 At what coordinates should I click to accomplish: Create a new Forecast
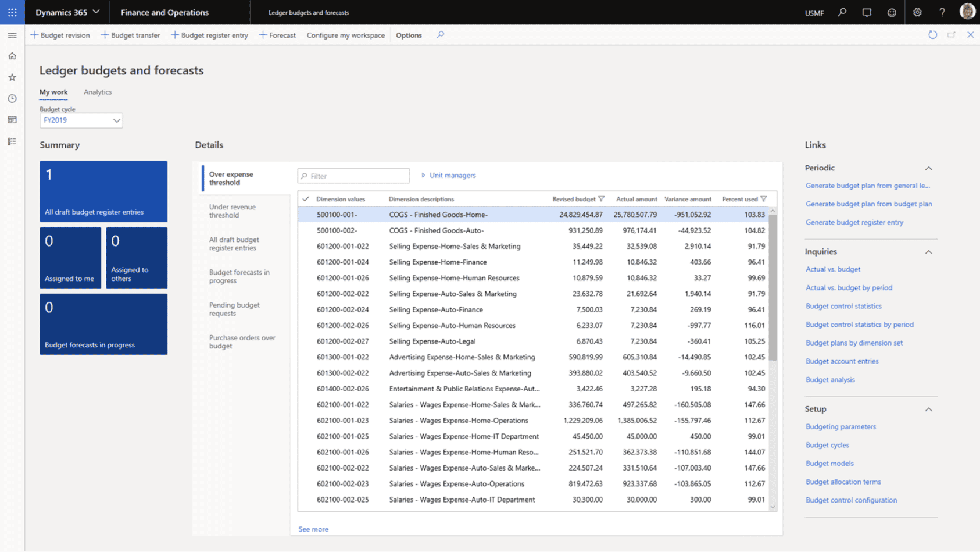pos(278,35)
